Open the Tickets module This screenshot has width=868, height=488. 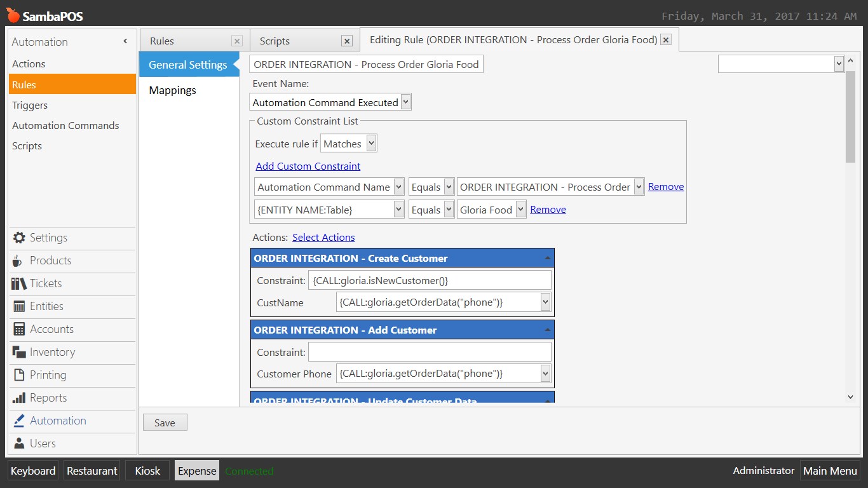(44, 284)
